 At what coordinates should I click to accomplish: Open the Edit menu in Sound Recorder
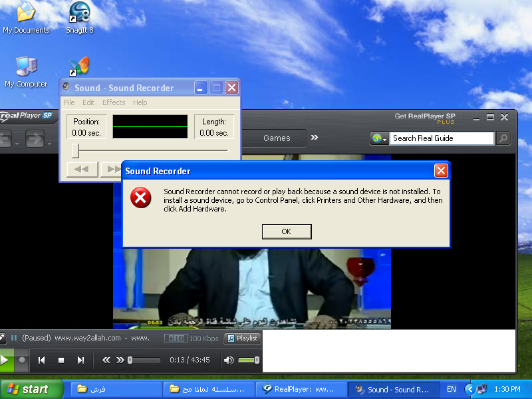pyautogui.click(x=88, y=102)
